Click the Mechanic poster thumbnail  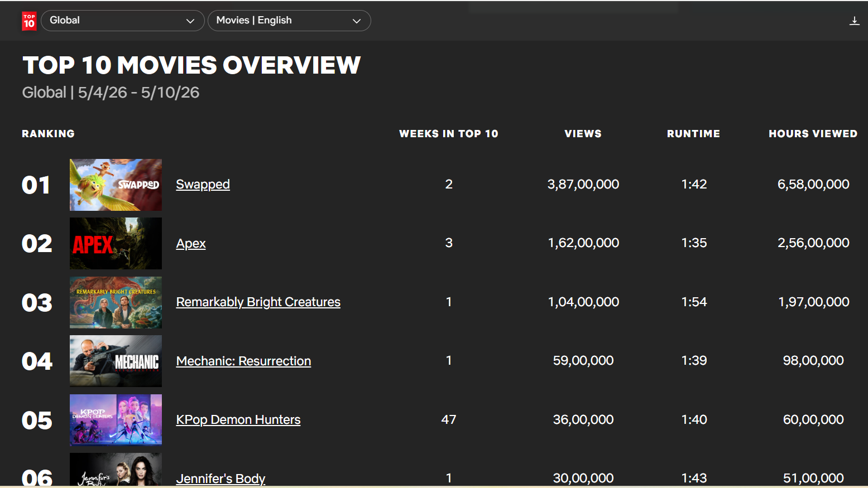(116, 361)
